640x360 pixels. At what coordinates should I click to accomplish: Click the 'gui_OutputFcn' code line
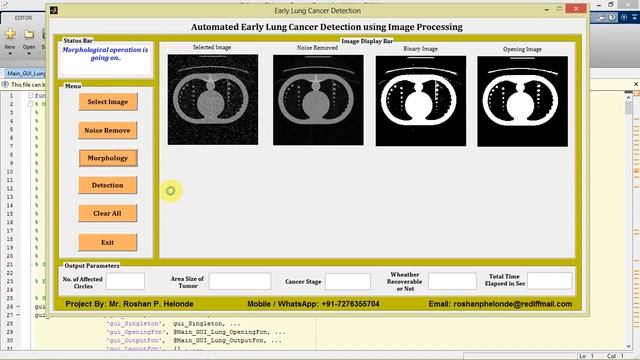point(193,340)
